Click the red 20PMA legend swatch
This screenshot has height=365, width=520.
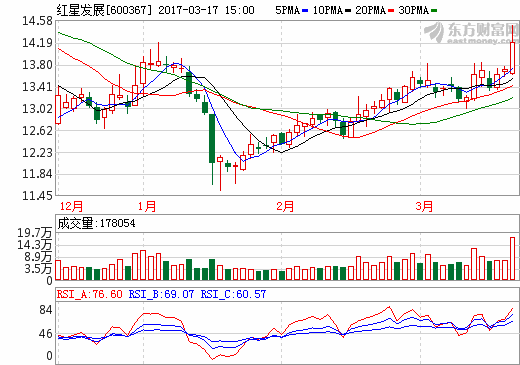point(391,11)
